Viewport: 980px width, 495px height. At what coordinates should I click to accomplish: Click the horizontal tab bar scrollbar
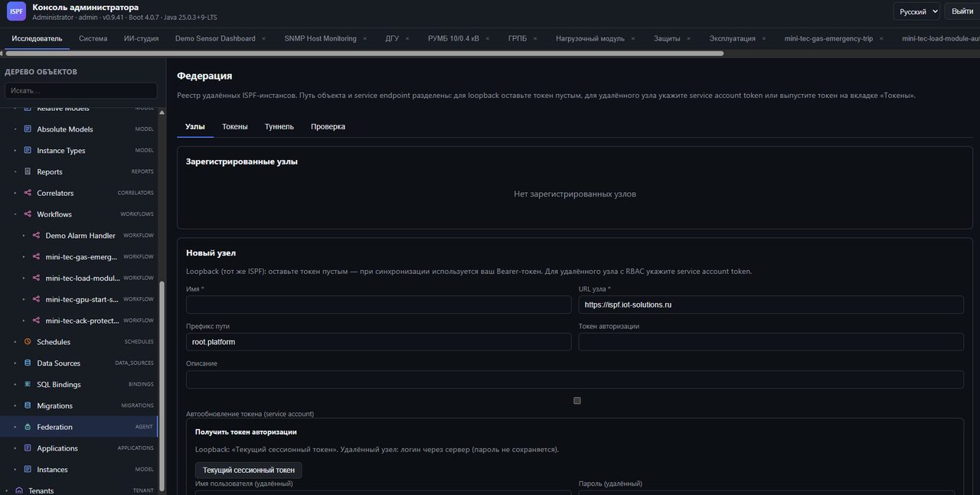[x=364, y=54]
